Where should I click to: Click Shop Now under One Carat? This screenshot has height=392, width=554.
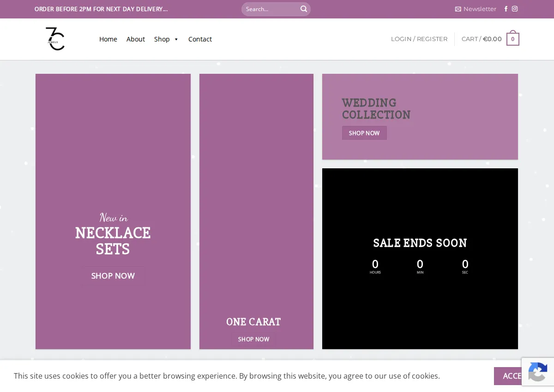pos(253,339)
